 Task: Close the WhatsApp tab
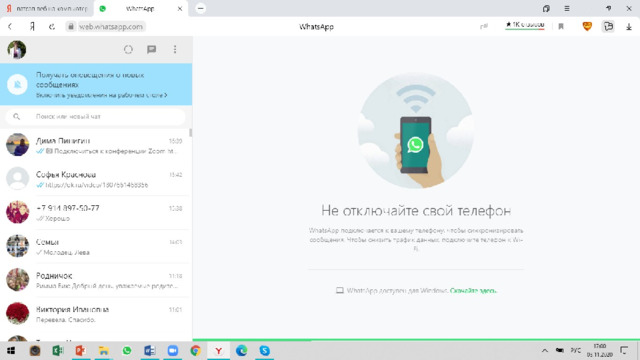180,9
